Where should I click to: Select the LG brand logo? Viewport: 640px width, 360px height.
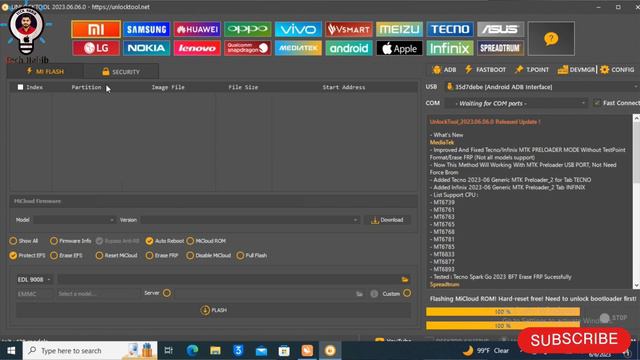[96, 48]
